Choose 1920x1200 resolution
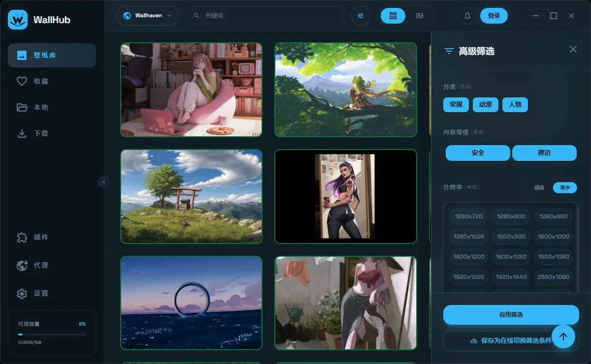Viewport: 591px width, 364px height. 469,277
